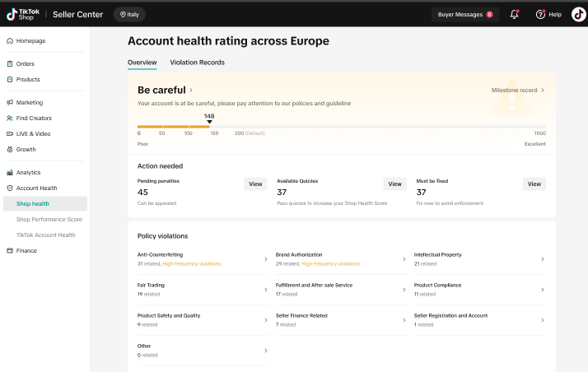Select the Overview tab
Image resolution: width=588 pixels, height=372 pixels.
pyautogui.click(x=142, y=63)
